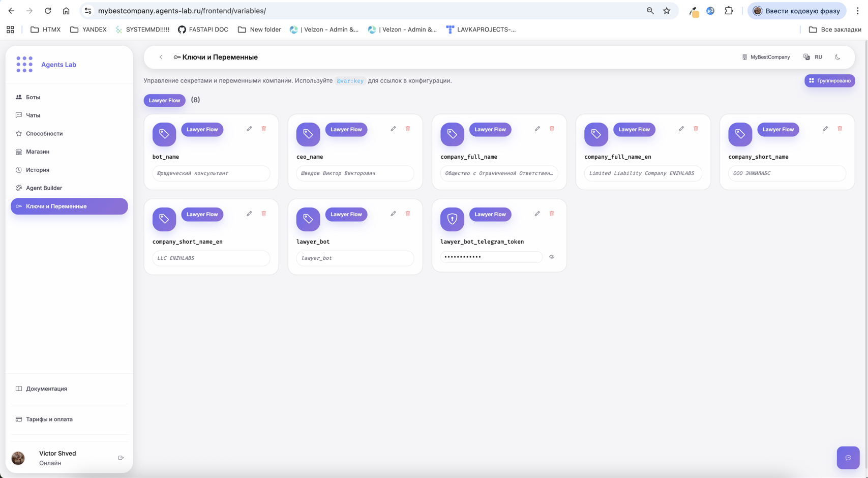Collapse the sidebar with the chevron arrow
Viewport: 868px width, 478px height.
(x=161, y=57)
